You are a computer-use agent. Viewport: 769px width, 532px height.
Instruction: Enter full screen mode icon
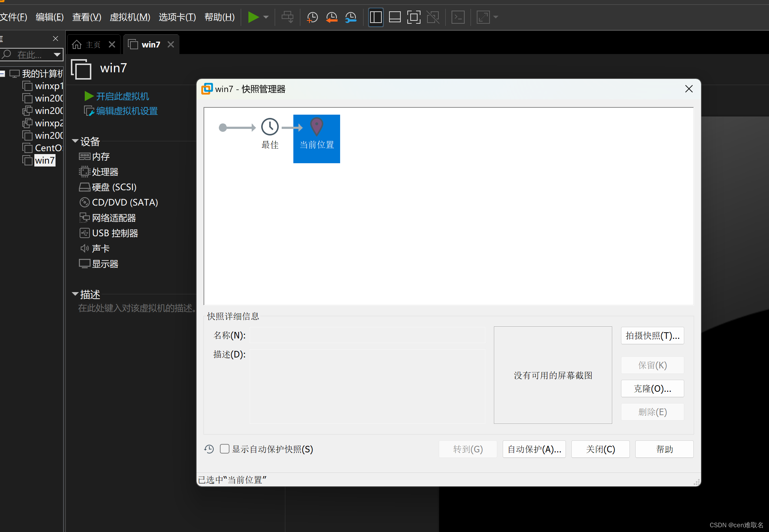click(414, 17)
